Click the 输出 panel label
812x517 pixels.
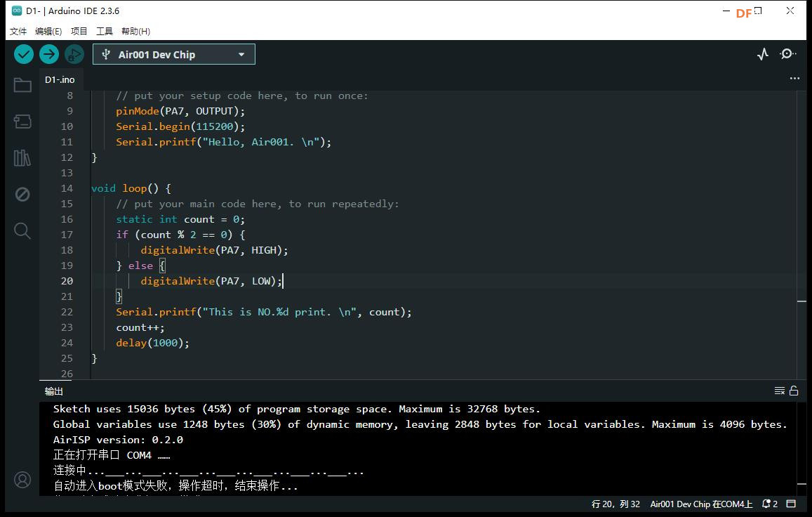point(54,391)
